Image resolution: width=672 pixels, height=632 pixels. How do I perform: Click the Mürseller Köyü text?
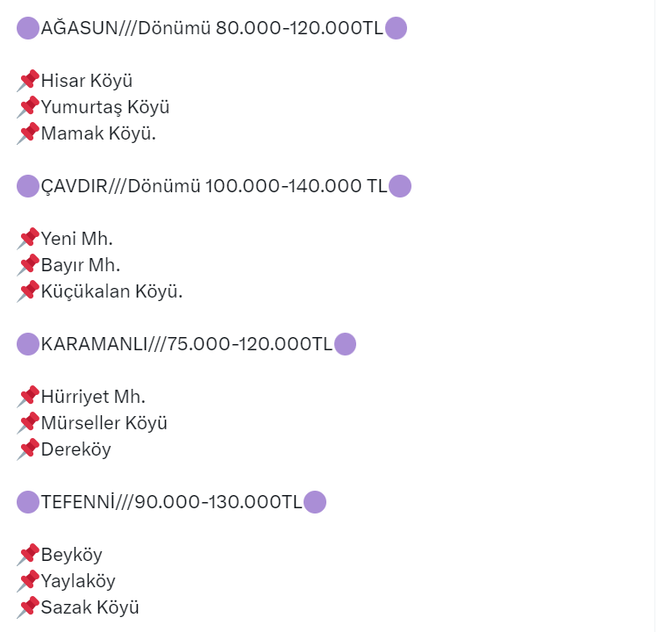click(104, 423)
